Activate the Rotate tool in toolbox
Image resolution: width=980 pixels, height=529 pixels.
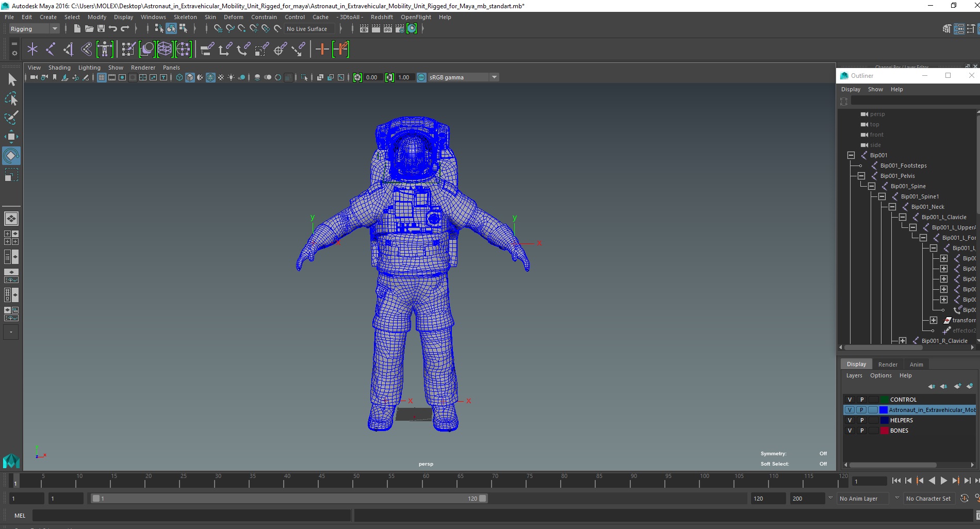coord(11,156)
